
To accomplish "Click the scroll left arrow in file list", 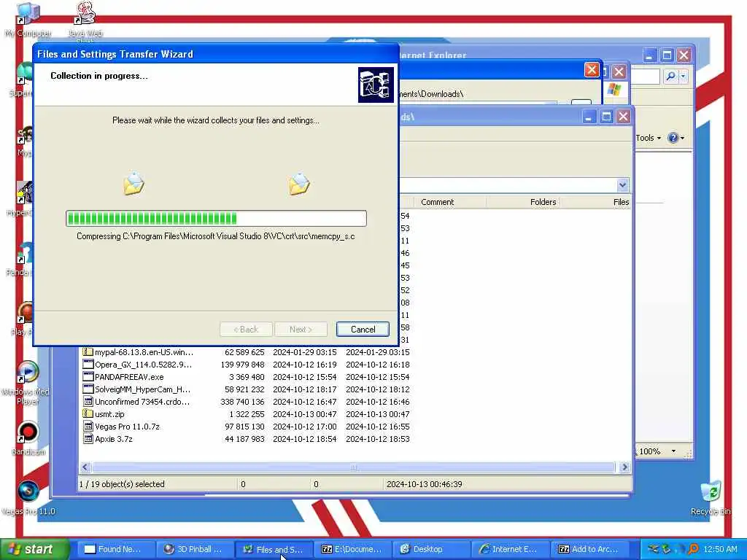I will (x=85, y=467).
